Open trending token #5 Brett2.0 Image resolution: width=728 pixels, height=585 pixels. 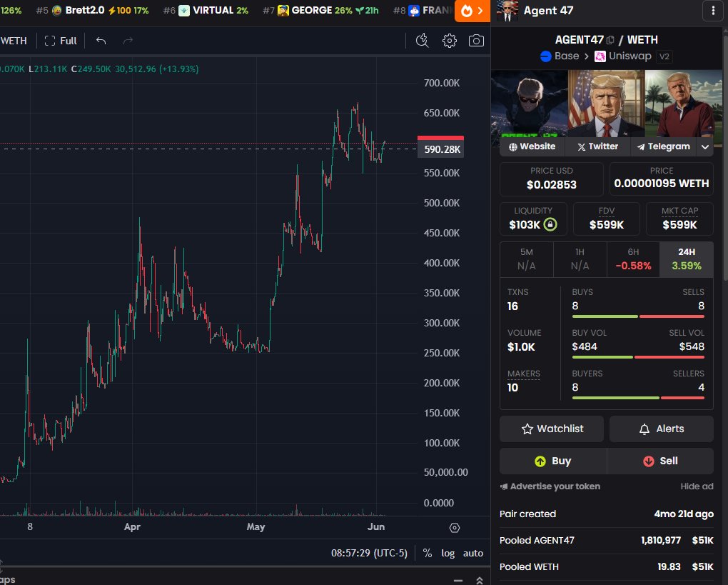[92, 11]
